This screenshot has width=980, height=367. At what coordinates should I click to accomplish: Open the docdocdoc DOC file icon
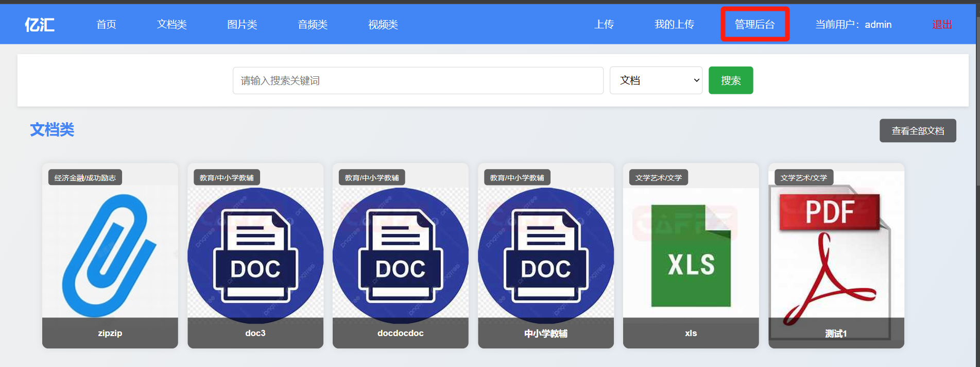(x=401, y=255)
